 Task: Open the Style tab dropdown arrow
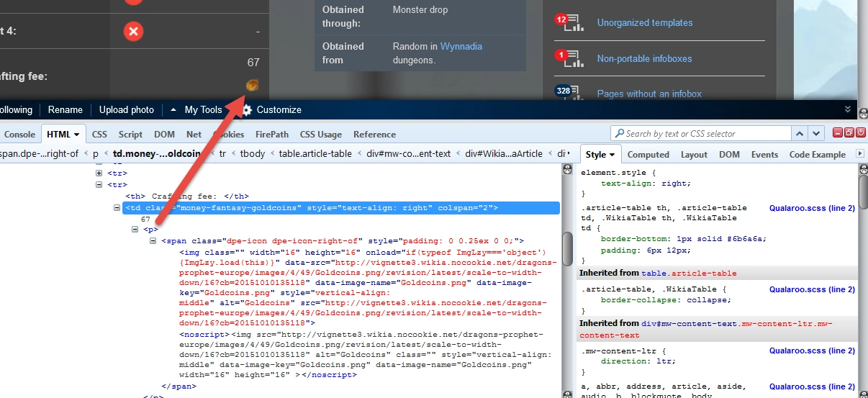pyautogui.click(x=612, y=155)
